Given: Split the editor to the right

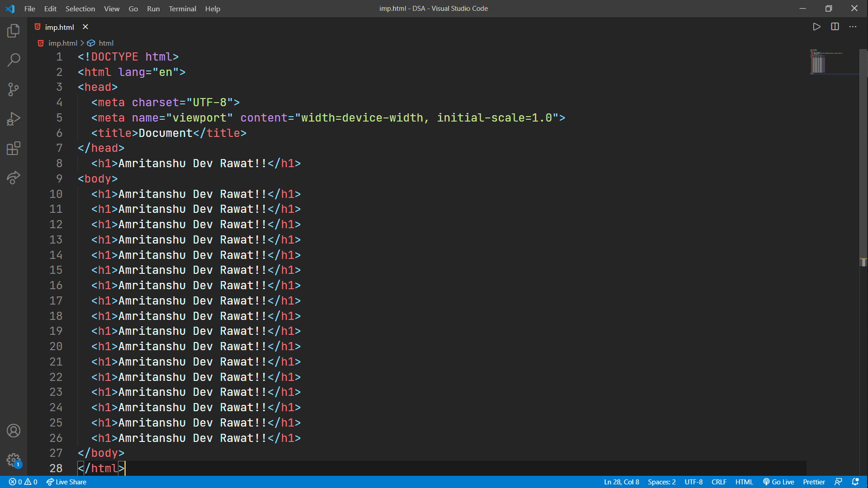Looking at the screenshot, I should click(x=835, y=27).
